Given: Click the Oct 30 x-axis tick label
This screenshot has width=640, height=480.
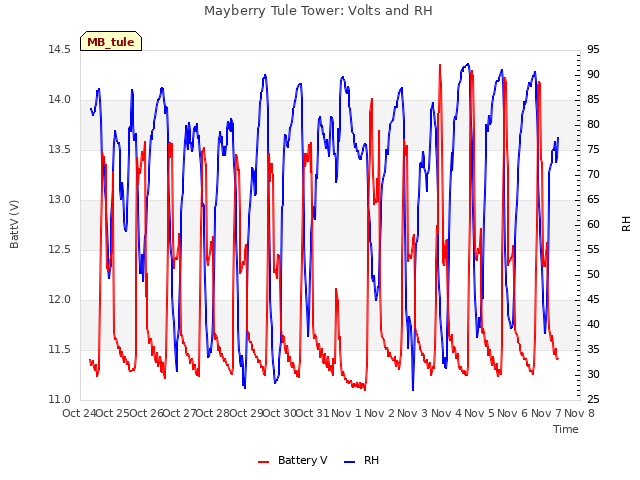Looking at the screenshot, I should [x=280, y=413].
